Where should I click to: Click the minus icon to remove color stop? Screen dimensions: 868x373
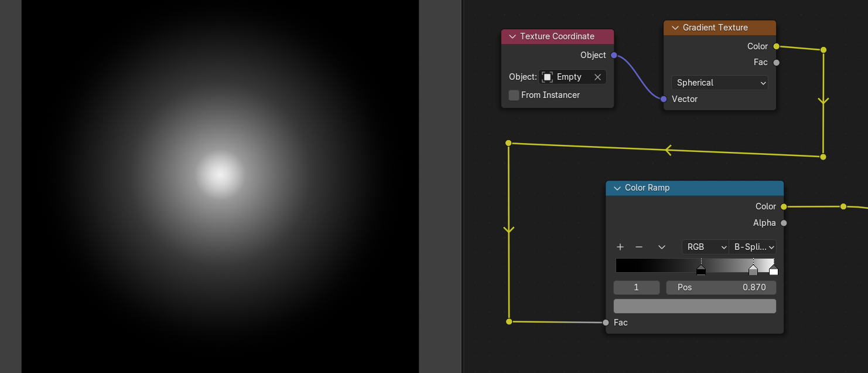[639, 247]
